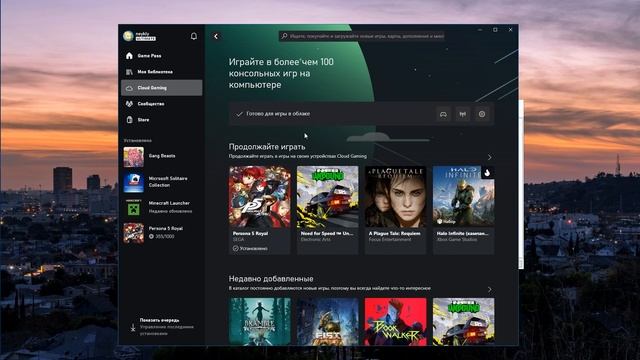Open cloud gaming settings gear
This screenshot has height=360, width=640.
[482, 114]
